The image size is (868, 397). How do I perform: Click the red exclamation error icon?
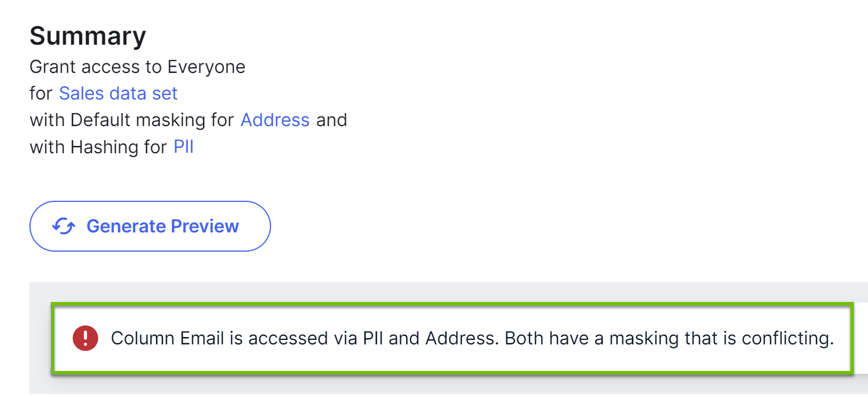pyautogui.click(x=85, y=338)
